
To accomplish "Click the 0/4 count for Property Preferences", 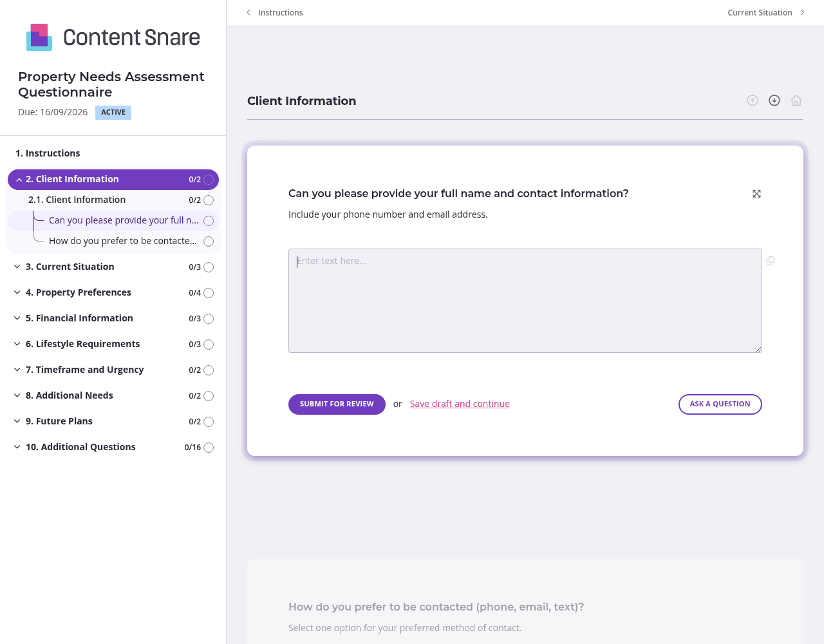I will click(194, 293).
